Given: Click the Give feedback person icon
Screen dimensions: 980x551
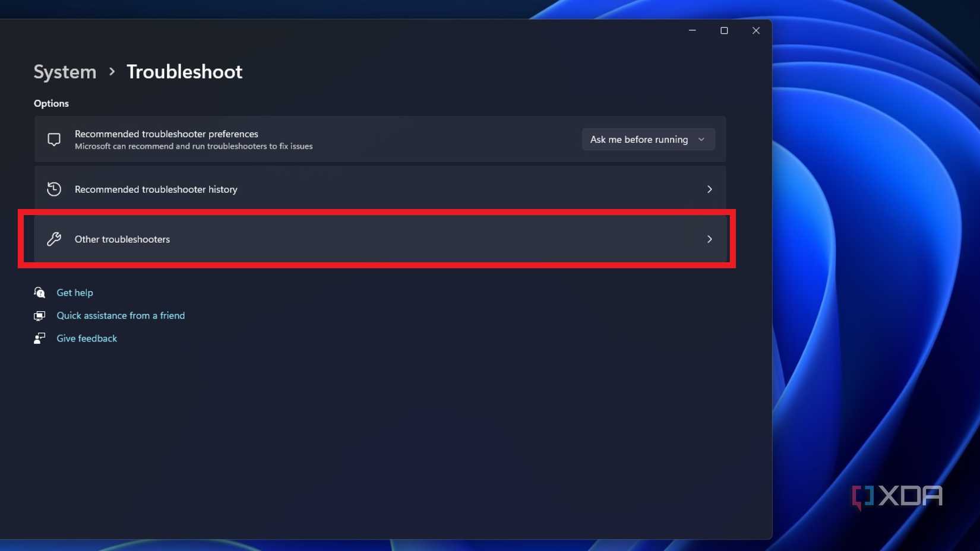Looking at the screenshot, I should [x=39, y=338].
